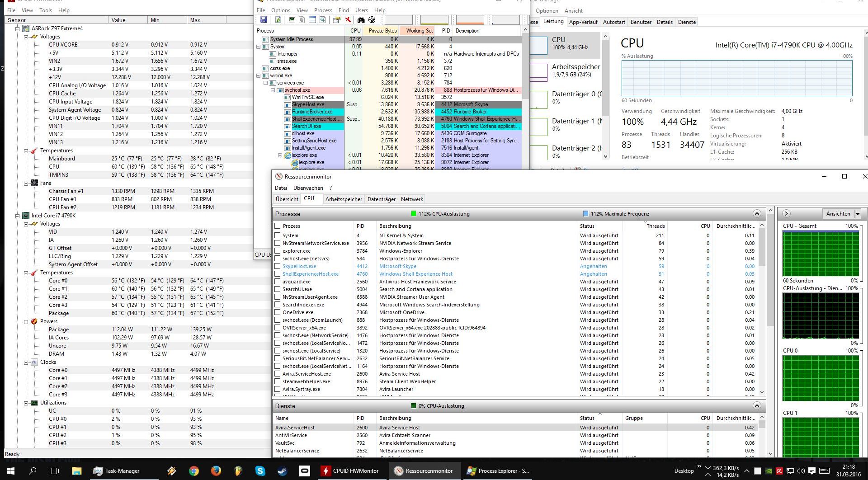Collapse the Intel Core i7 4790K node

pyautogui.click(x=18, y=216)
